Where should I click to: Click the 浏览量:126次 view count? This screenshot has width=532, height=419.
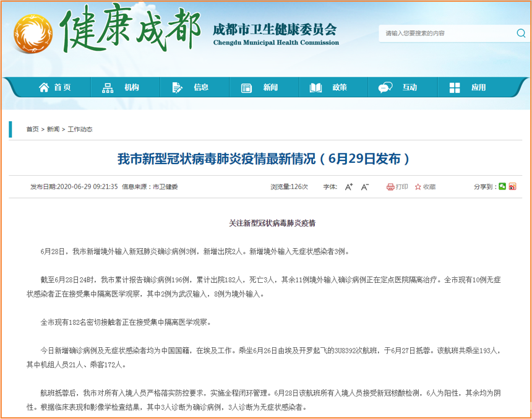tap(289, 187)
